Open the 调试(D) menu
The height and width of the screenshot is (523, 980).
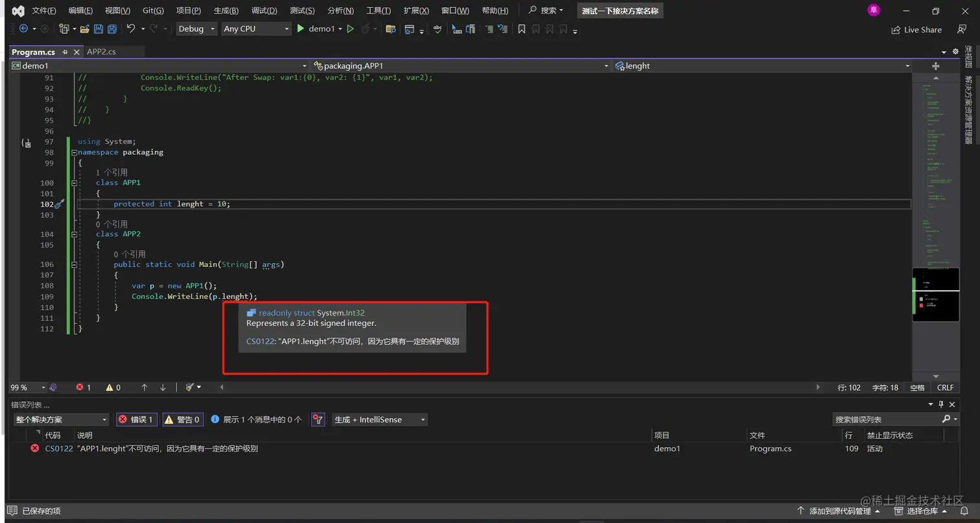[x=264, y=10]
